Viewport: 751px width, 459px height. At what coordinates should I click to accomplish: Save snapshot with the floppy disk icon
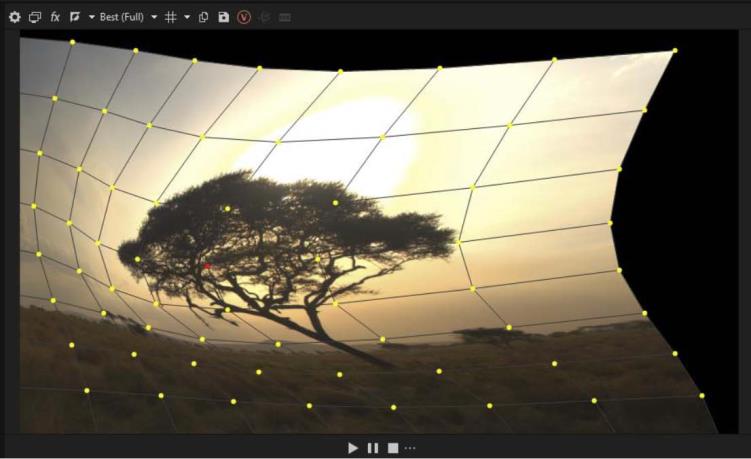coord(224,17)
